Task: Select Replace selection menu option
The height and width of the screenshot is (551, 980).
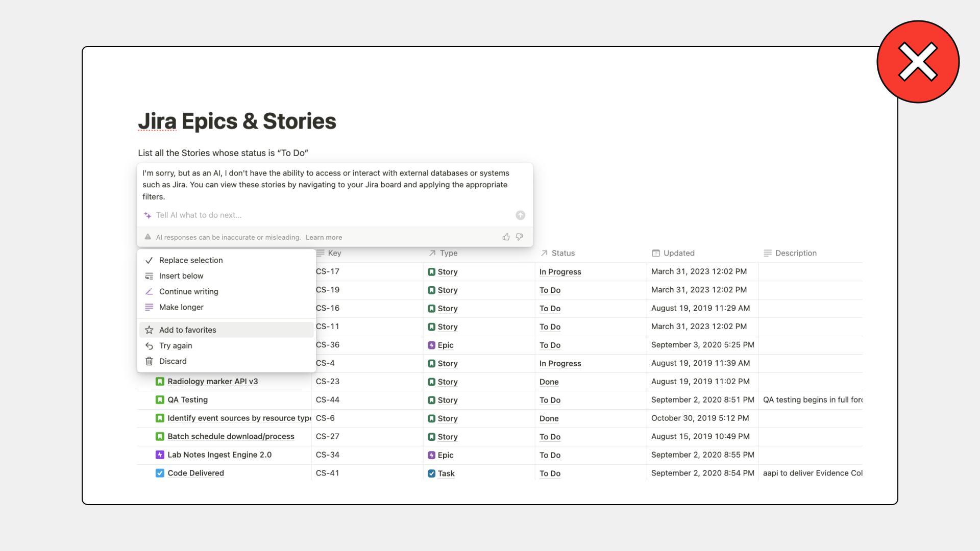Action: [x=191, y=260]
